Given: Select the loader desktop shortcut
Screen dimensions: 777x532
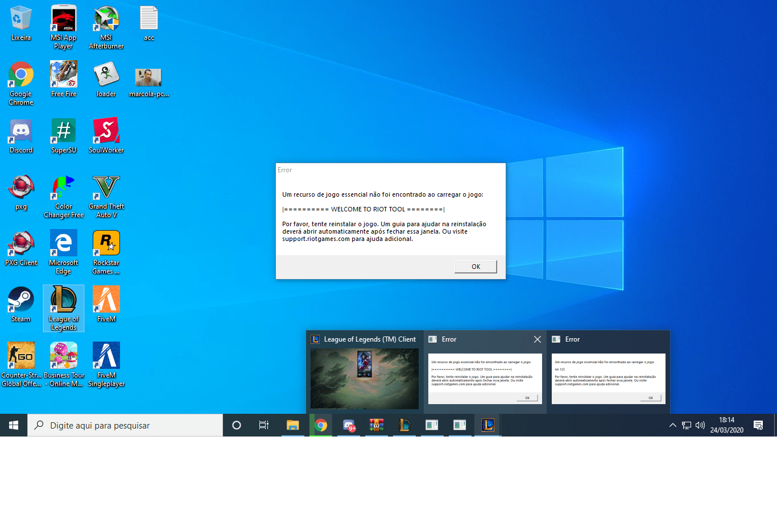Looking at the screenshot, I should (x=106, y=80).
